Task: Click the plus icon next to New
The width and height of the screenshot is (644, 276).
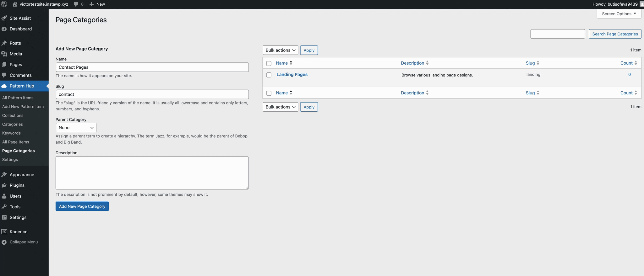Action: [x=91, y=4]
